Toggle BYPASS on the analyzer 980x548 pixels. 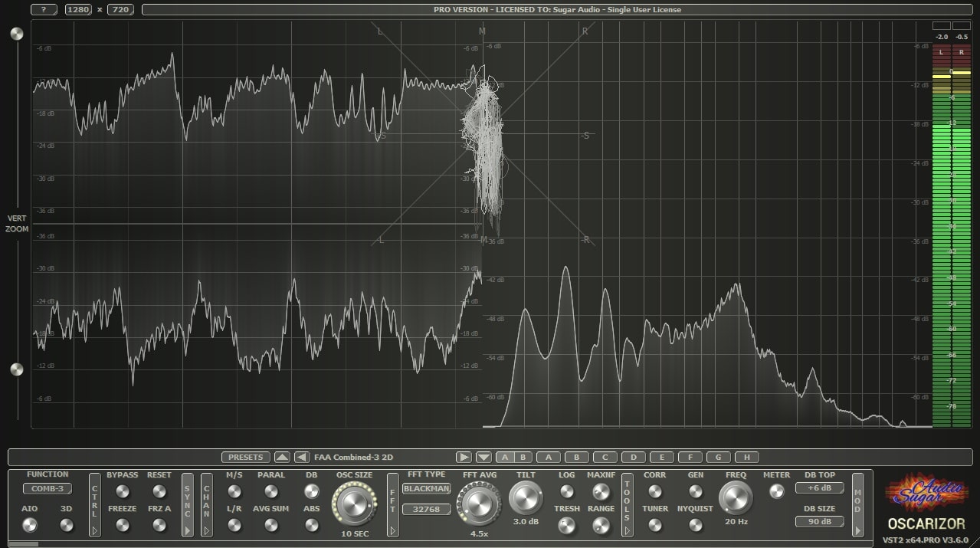click(x=122, y=492)
